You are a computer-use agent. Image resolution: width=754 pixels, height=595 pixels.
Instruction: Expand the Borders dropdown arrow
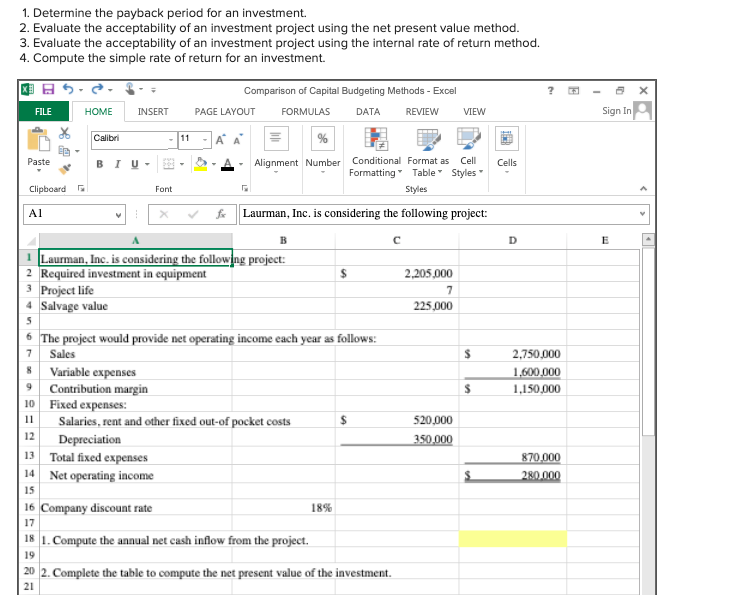point(182,164)
